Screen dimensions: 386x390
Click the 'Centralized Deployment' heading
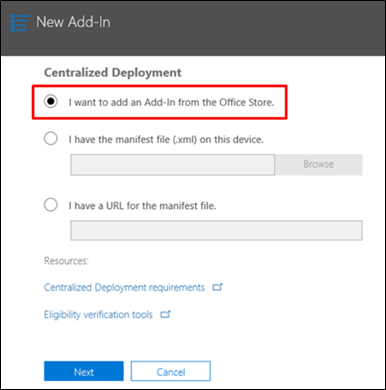tap(113, 72)
